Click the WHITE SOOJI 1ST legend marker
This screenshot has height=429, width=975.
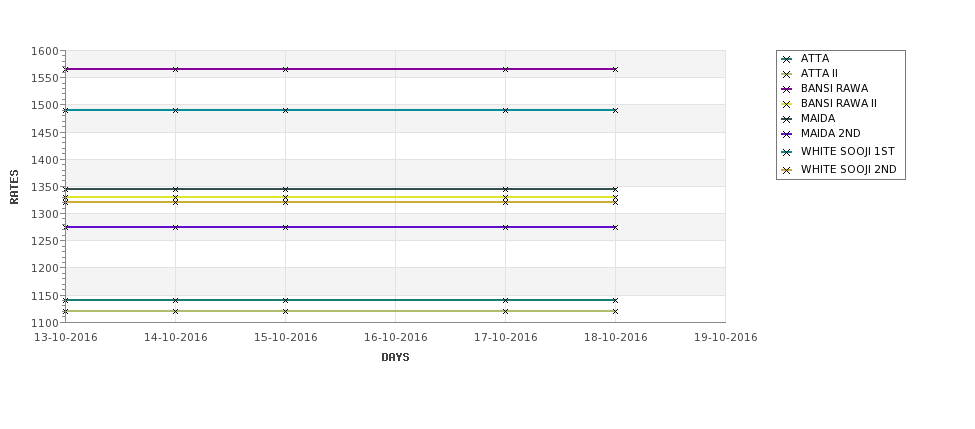pos(787,152)
